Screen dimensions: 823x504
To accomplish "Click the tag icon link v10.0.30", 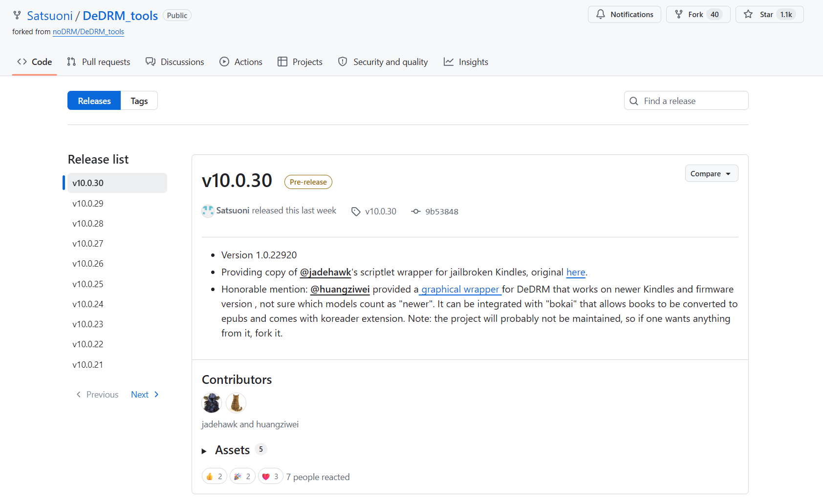I will (x=374, y=211).
